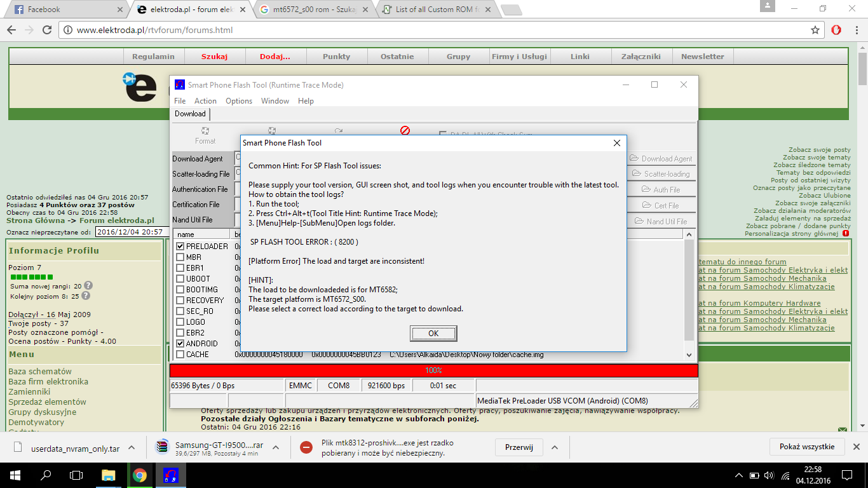Check the EBR2 partition checkbox
The height and width of the screenshot is (488, 868).
(x=180, y=333)
